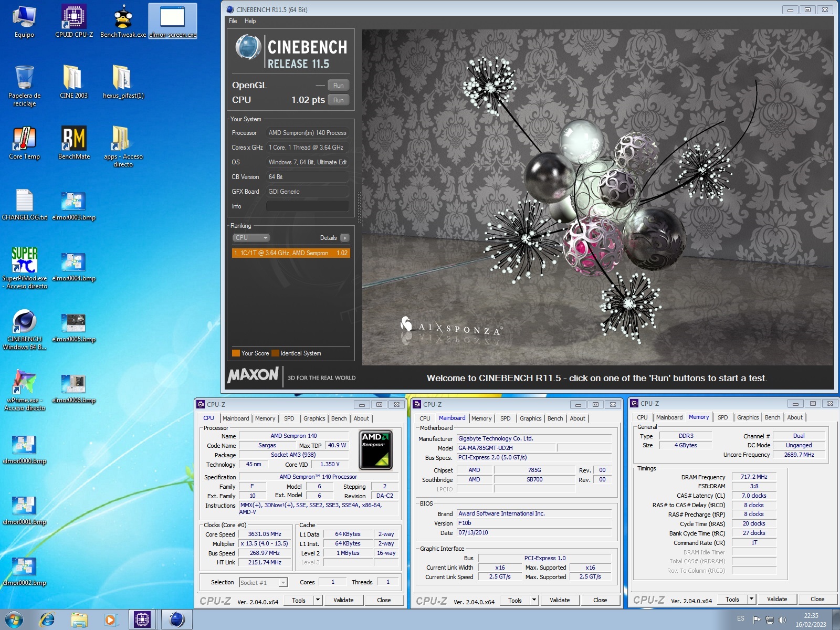Viewport: 840px width, 630px height.
Task: Click the network tray icon
Action: point(770,619)
